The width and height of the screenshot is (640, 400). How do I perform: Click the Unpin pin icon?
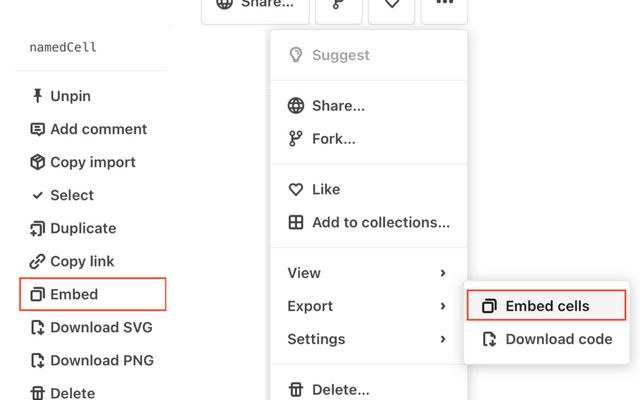[x=38, y=96]
